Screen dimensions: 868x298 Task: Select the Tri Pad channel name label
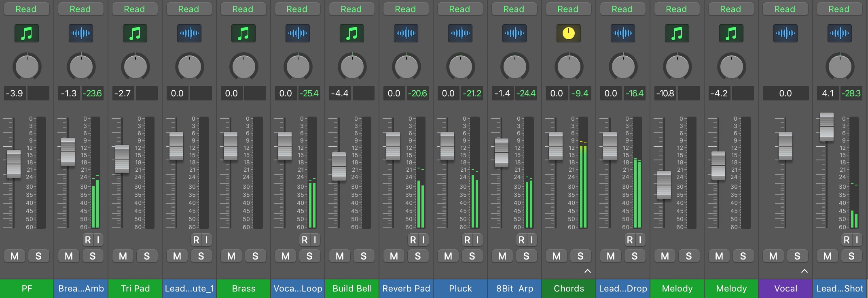[x=135, y=289]
